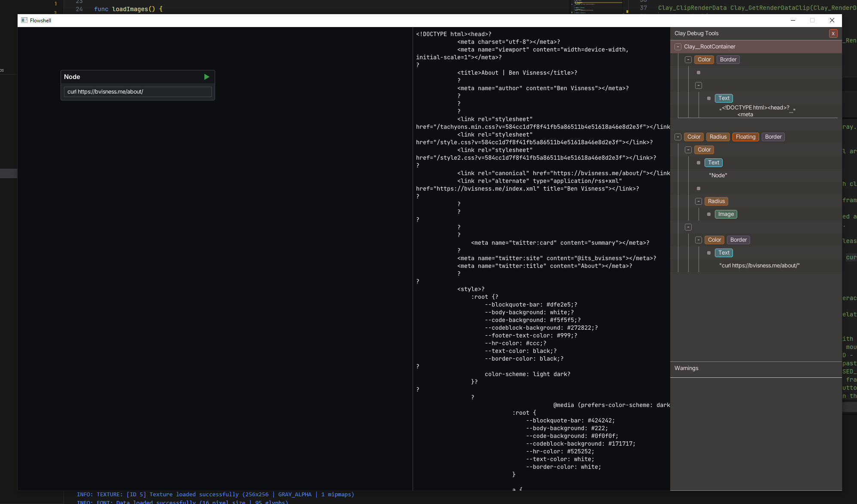
Task: Select the Floating tag badge
Action: click(745, 137)
